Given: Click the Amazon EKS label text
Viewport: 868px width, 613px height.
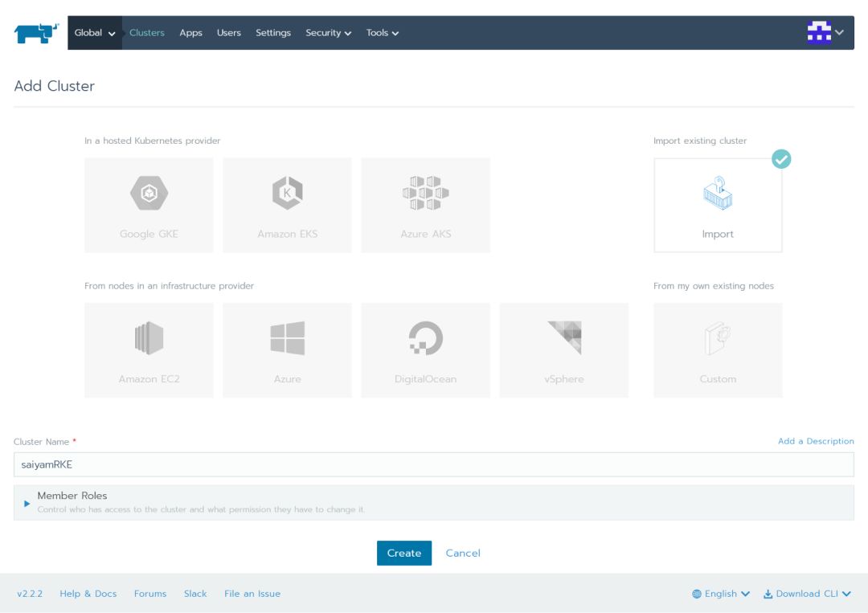Looking at the screenshot, I should 287,234.
